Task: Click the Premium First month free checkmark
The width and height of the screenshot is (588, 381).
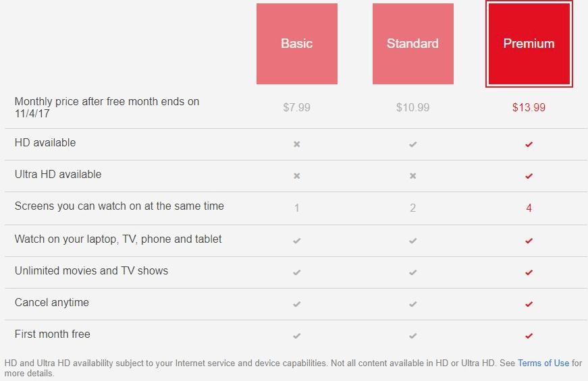Action: click(529, 336)
